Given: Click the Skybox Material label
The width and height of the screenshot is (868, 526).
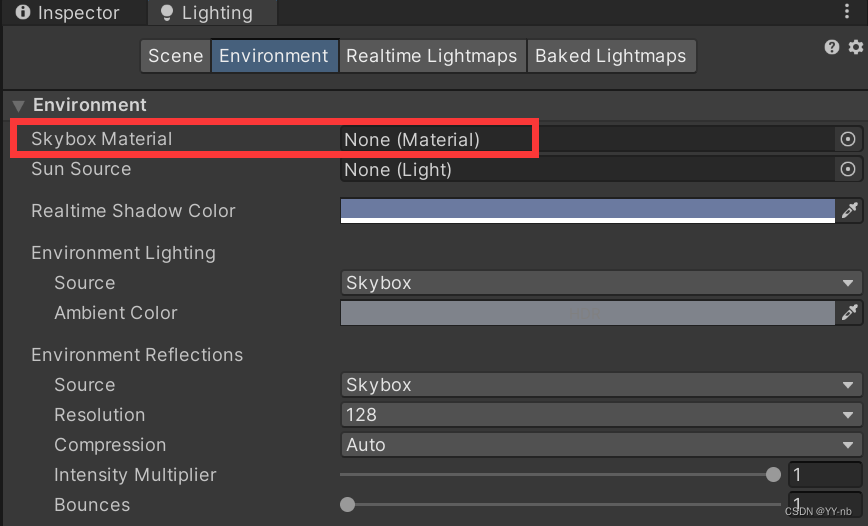Looking at the screenshot, I should 102,139.
